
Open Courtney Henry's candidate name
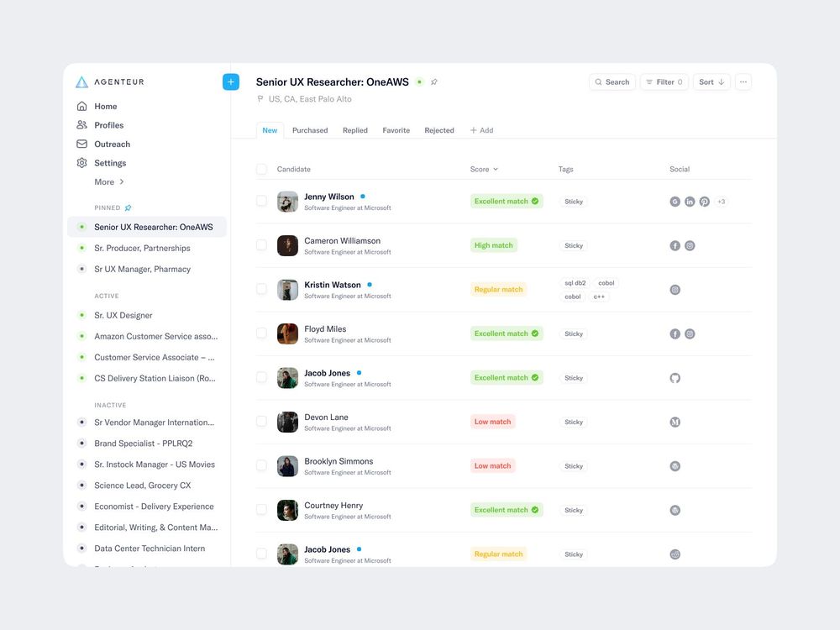pos(333,505)
